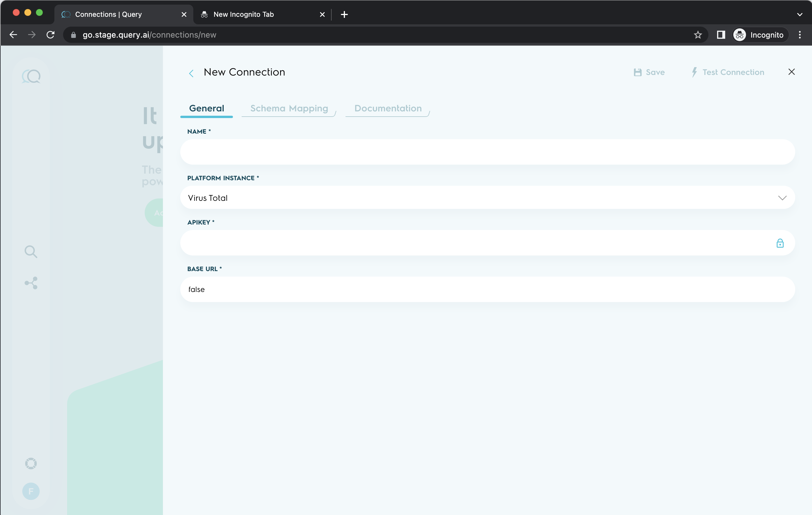Bookmark page with star icon
The image size is (812, 515).
[698, 35]
